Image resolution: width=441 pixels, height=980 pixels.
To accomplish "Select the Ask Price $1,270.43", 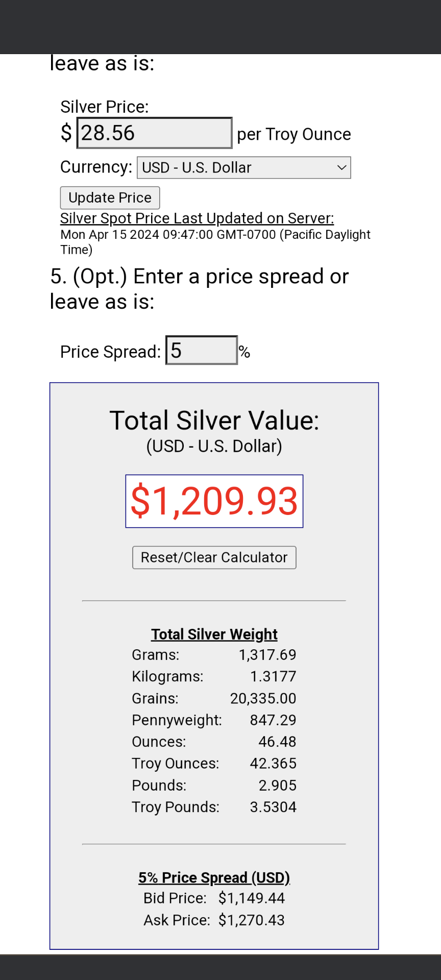I will click(x=252, y=920).
